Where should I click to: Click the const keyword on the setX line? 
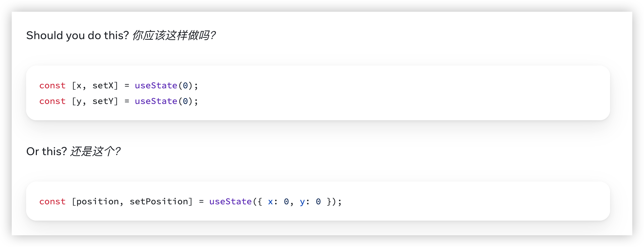tap(52, 85)
